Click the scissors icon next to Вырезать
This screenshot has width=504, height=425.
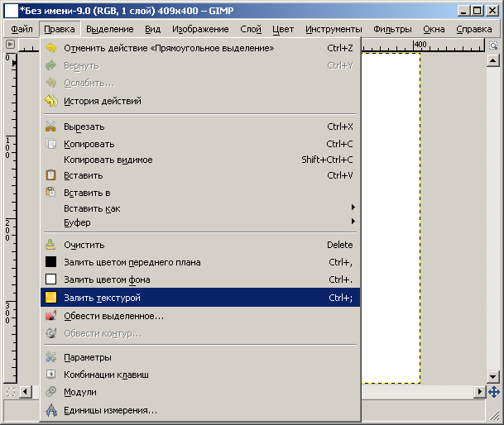50,127
